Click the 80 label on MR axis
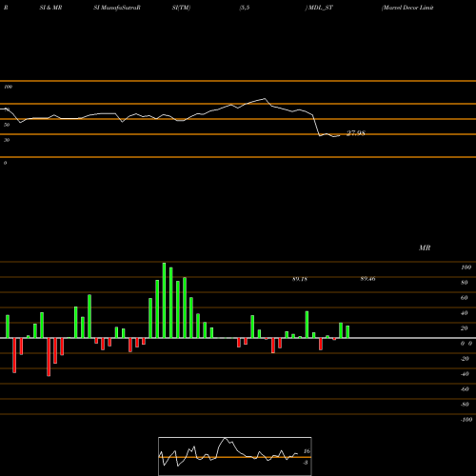476x476 pixels. click(464, 283)
